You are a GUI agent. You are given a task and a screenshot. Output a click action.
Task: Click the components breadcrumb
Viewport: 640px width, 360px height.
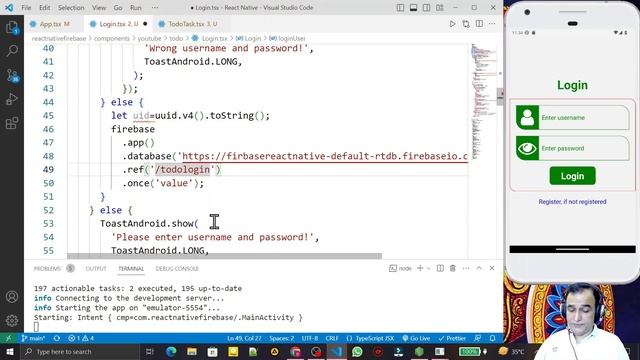click(x=111, y=38)
